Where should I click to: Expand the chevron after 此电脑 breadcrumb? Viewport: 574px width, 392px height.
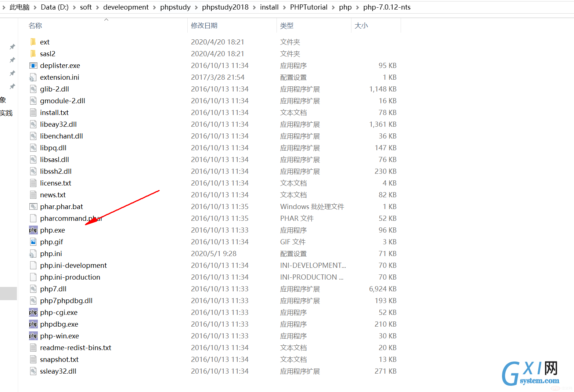pyautogui.click(x=35, y=7)
